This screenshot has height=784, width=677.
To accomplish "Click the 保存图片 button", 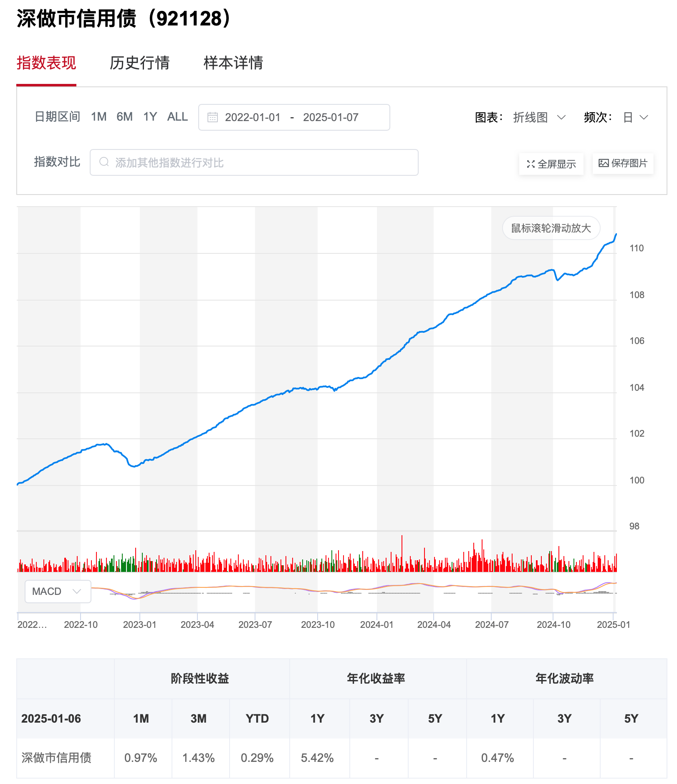I will click(623, 164).
